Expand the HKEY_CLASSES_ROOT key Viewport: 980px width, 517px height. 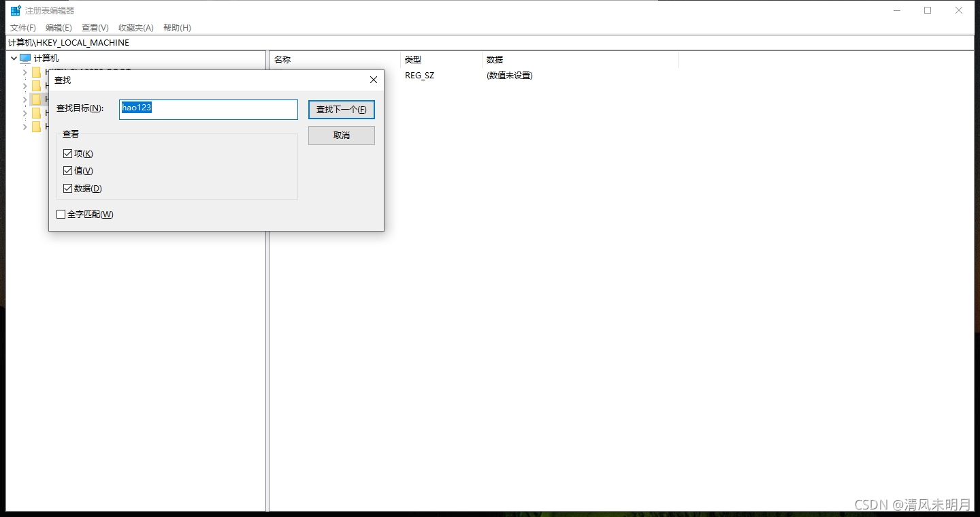click(x=25, y=72)
